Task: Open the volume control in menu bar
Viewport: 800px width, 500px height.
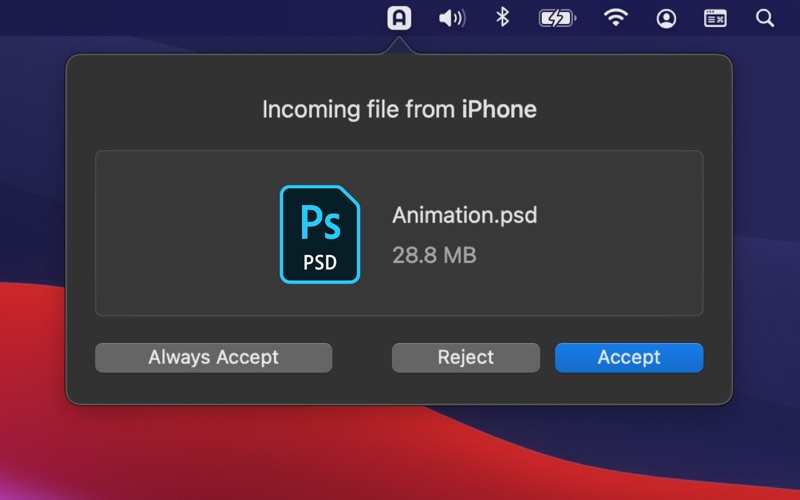Action: [x=452, y=18]
